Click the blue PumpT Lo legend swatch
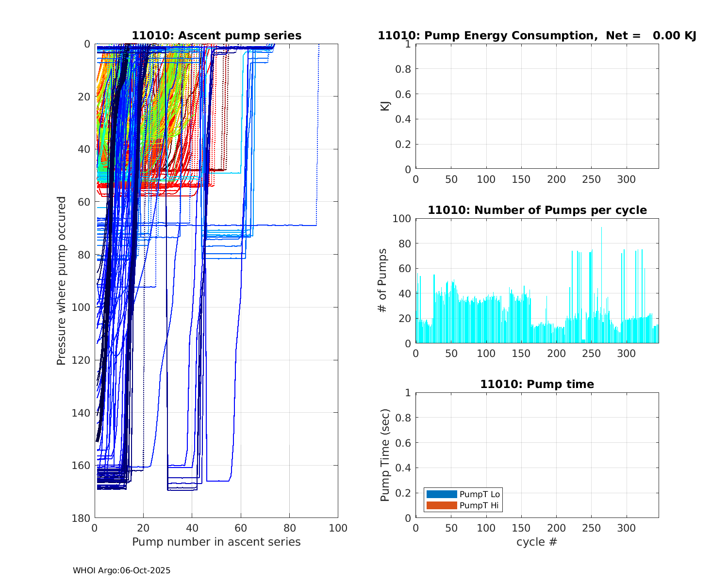This screenshot has width=728, height=582. [442, 494]
